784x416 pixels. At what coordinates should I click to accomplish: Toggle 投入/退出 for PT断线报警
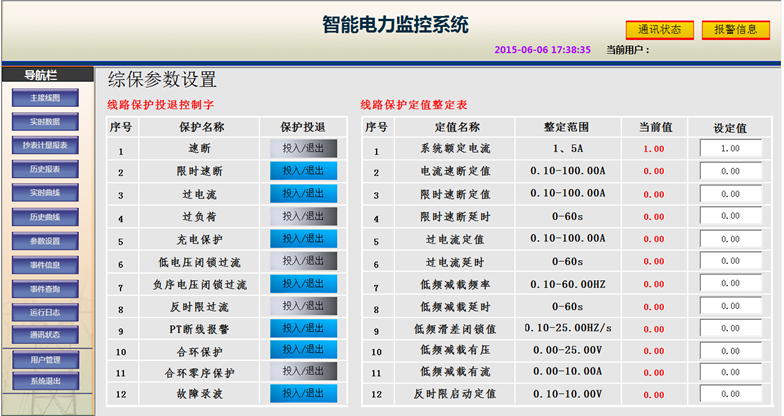coord(303,329)
